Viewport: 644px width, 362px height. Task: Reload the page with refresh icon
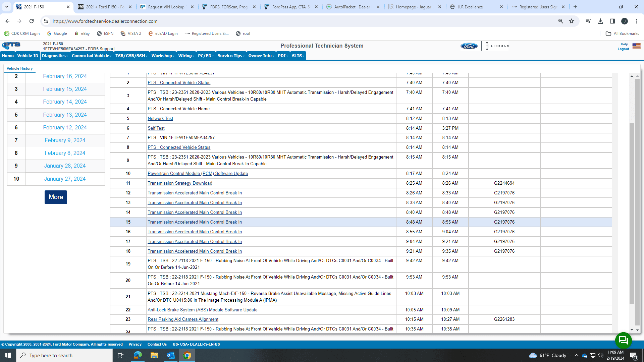click(x=32, y=21)
